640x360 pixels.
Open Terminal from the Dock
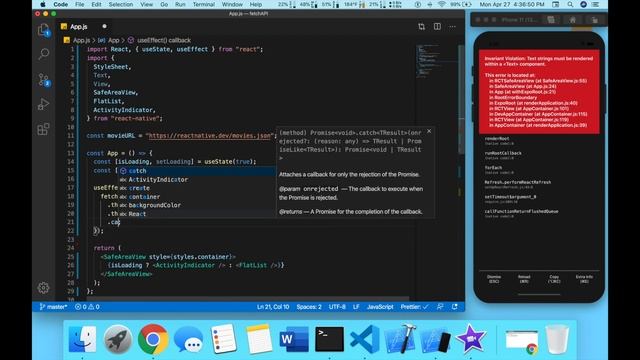click(329, 339)
